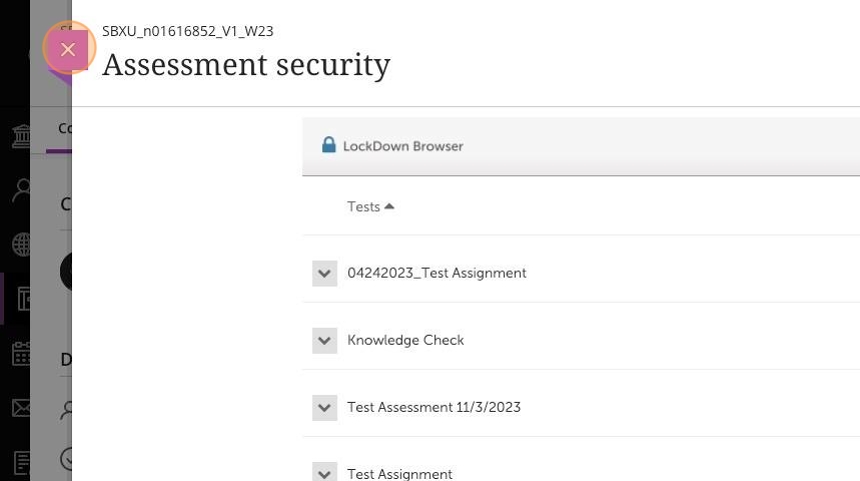Click the Test Assessment 11/3/2023 name
The height and width of the screenshot is (481, 860).
tap(433, 407)
